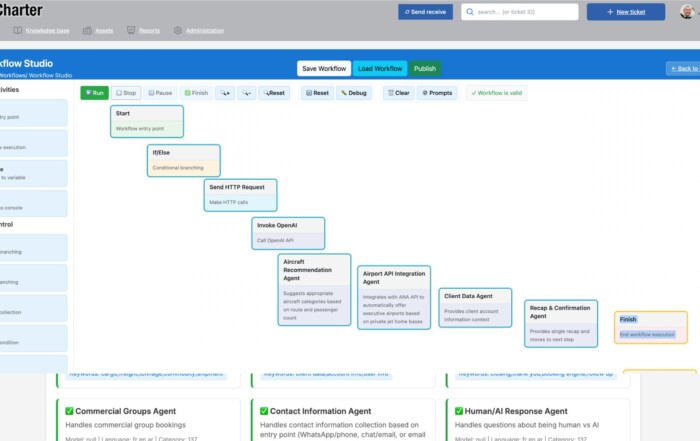Pause the running workflow
This screenshot has width=700, height=441.
click(x=160, y=93)
